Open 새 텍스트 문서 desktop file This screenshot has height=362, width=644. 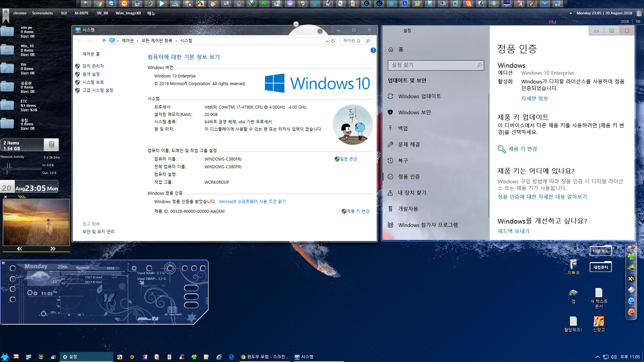(599, 298)
